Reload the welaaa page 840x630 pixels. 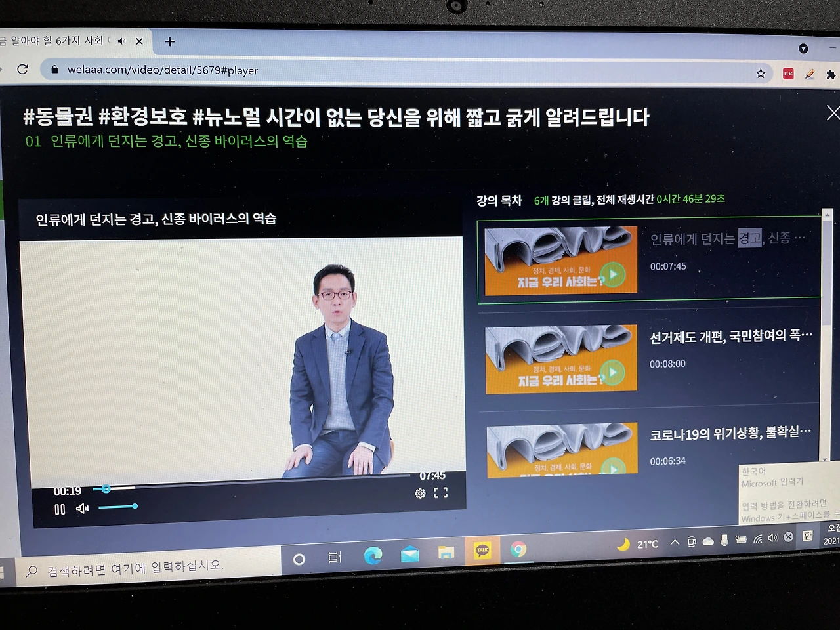click(23, 69)
